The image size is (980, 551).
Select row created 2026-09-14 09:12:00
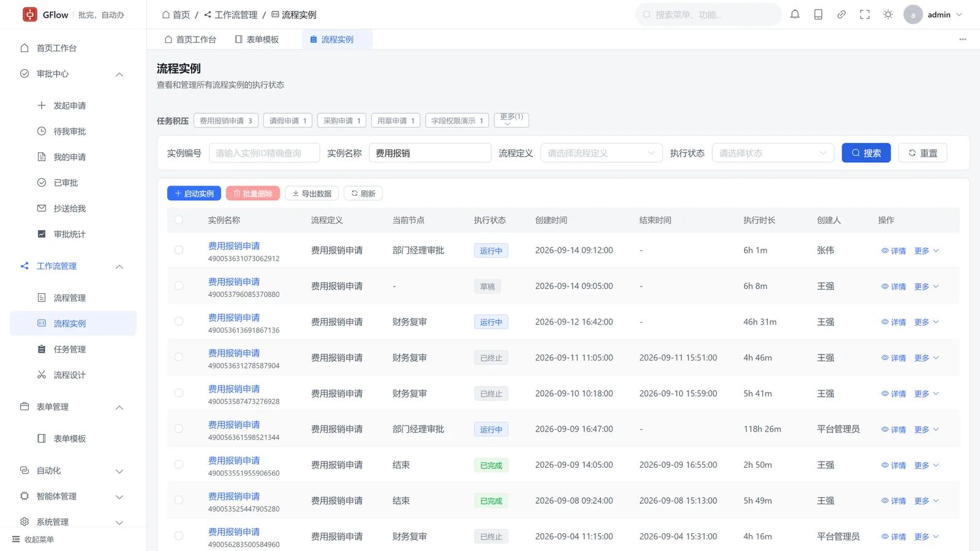(179, 250)
